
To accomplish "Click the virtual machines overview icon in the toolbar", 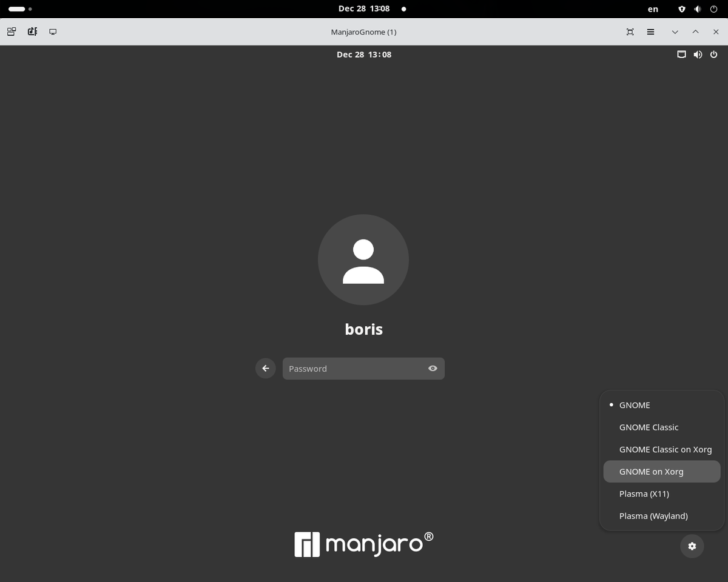I will coord(11,31).
